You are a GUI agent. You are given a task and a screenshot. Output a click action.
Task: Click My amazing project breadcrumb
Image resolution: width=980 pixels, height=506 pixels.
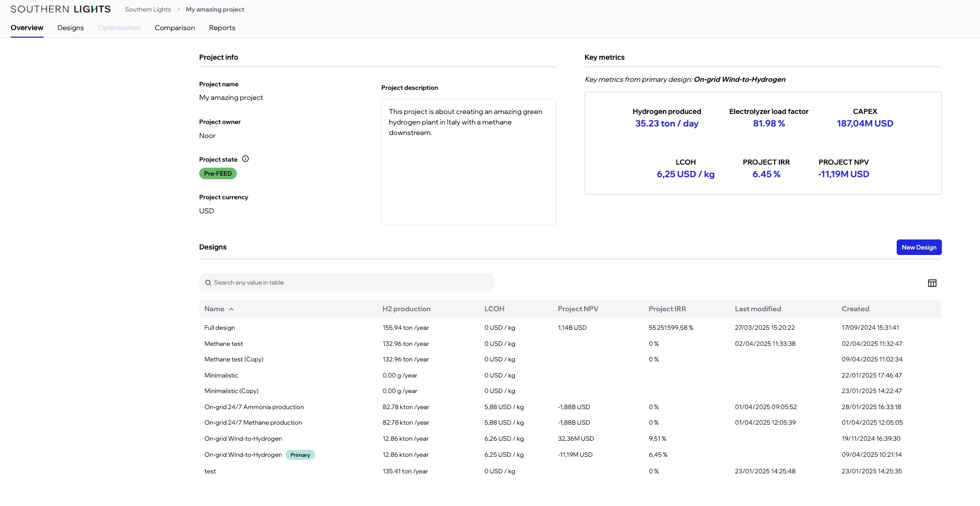tap(215, 10)
